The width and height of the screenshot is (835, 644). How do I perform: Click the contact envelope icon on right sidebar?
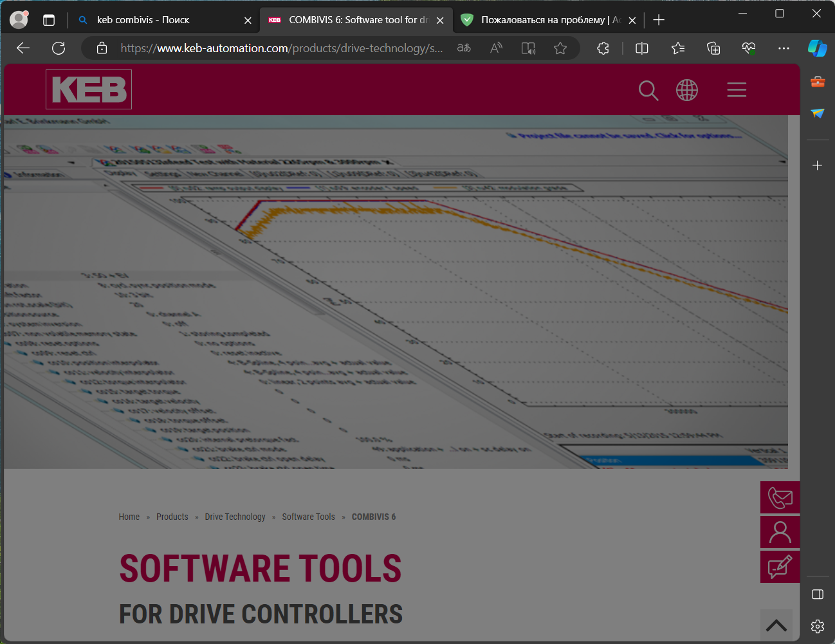point(780,497)
